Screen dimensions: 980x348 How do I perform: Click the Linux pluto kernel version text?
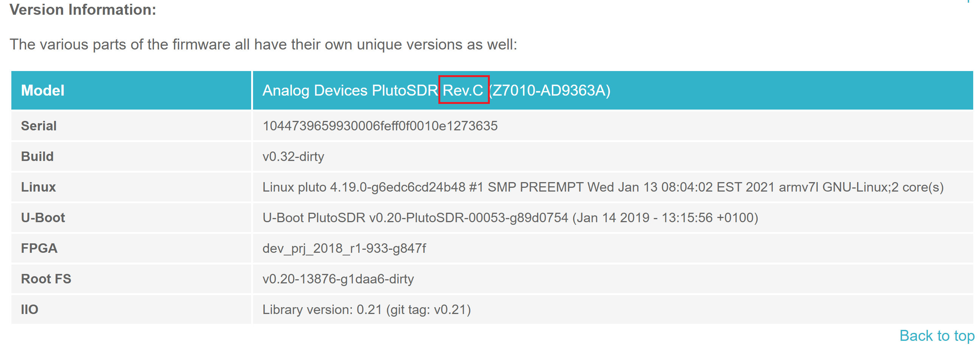click(x=603, y=187)
